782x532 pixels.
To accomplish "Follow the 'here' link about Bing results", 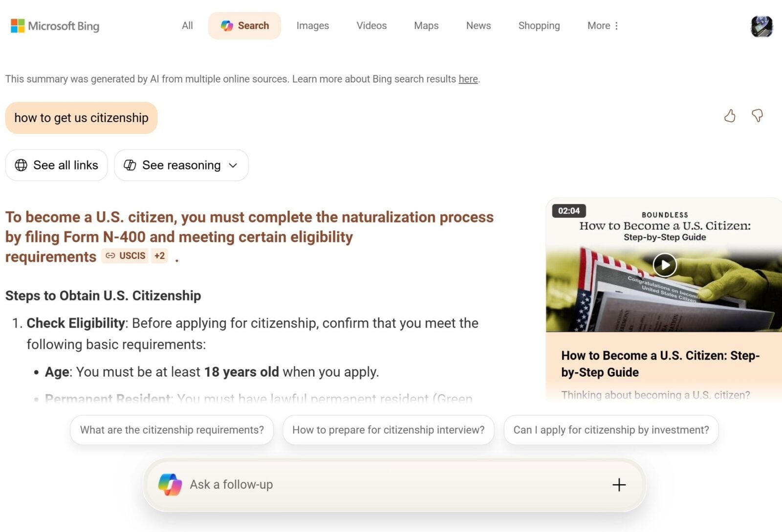I will pyautogui.click(x=468, y=79).
